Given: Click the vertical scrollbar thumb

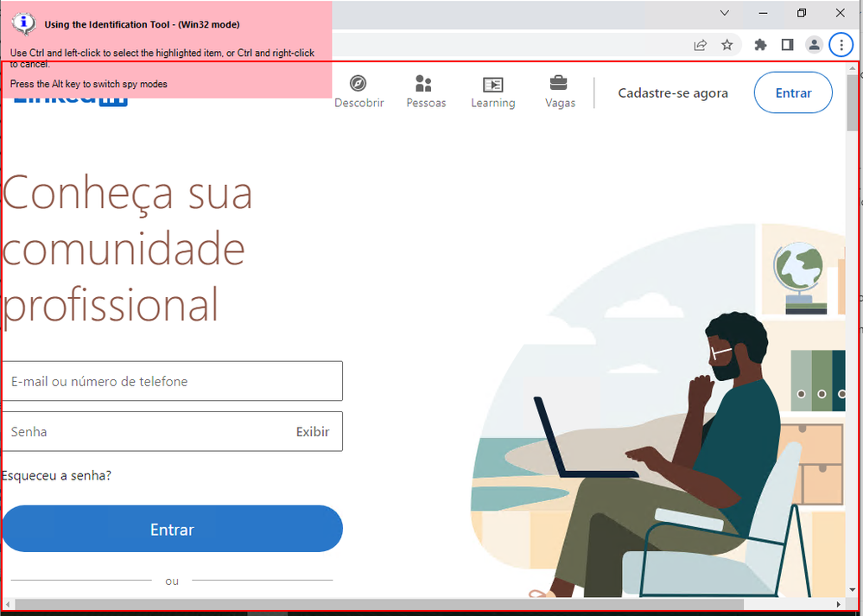Looking at the screenshot, I should click(x=852, y=103).
